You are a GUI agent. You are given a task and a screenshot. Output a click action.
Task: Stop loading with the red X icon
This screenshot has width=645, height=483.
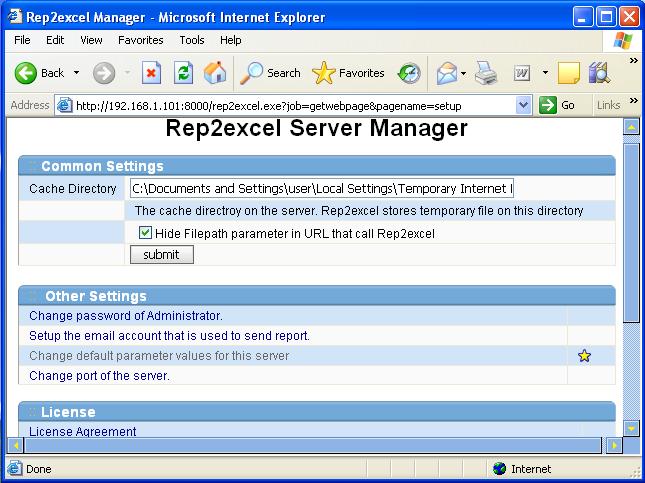tap(151, 73)
